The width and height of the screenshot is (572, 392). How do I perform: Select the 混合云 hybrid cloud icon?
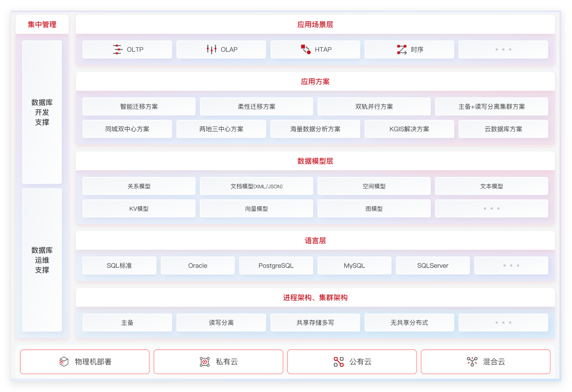point(472,362)
